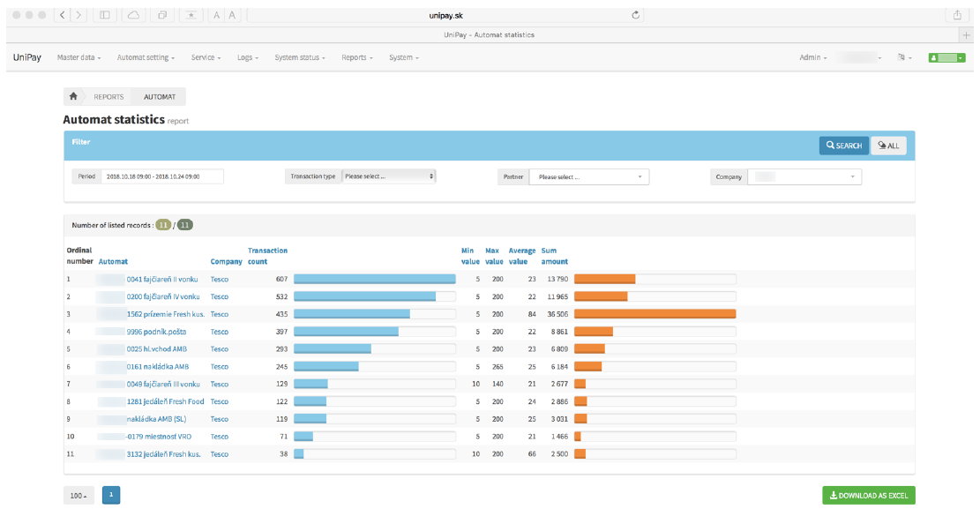
Task: Click the Search button in the Filter panel
Action: 843,146
